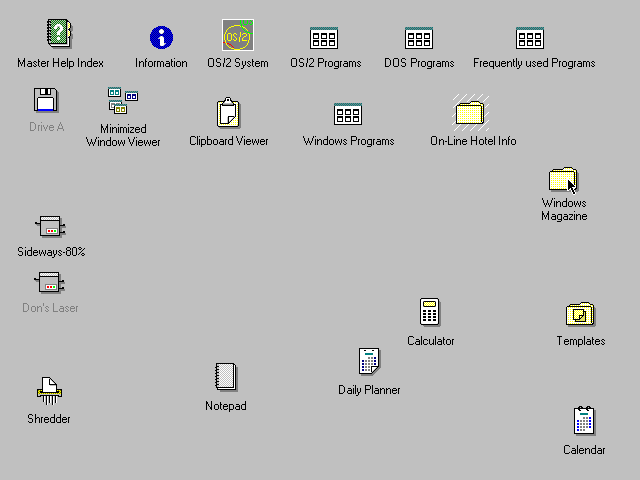
Task: Open the Master Help Index icon
Action: click(60, 35)
